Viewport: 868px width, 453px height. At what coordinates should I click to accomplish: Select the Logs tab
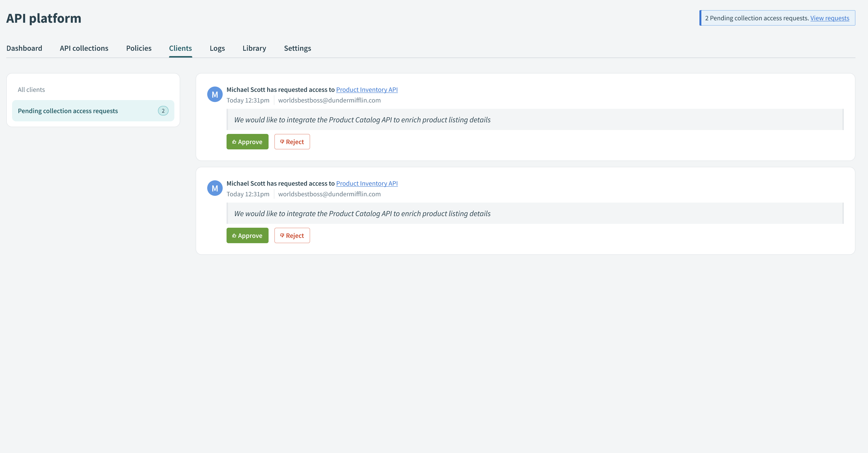(x=217, y=48)
